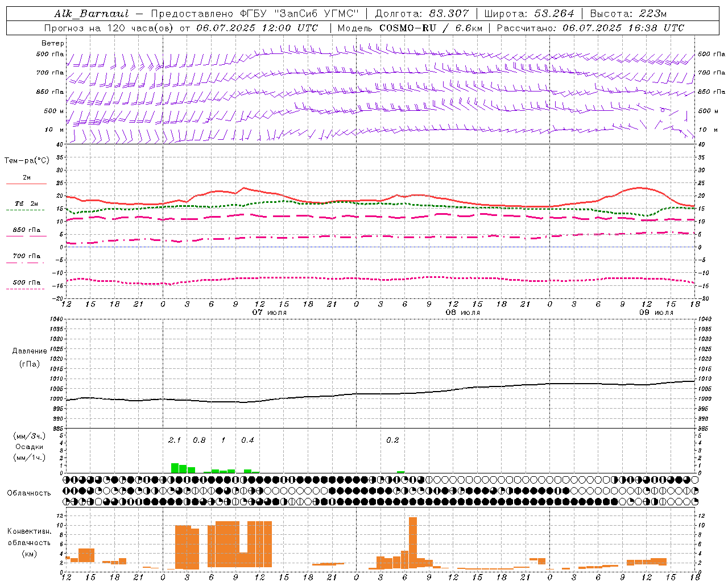This screenshot has width=728, height=582.
Task: Click the precipitation value '0.8'
Action: tap(199, 440)
